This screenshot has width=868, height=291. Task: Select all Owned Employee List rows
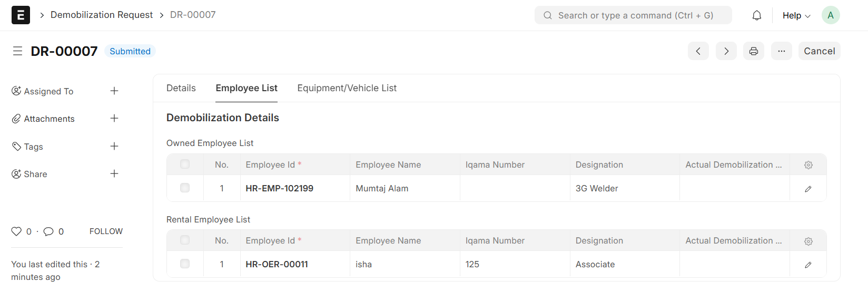pos(185,164)
